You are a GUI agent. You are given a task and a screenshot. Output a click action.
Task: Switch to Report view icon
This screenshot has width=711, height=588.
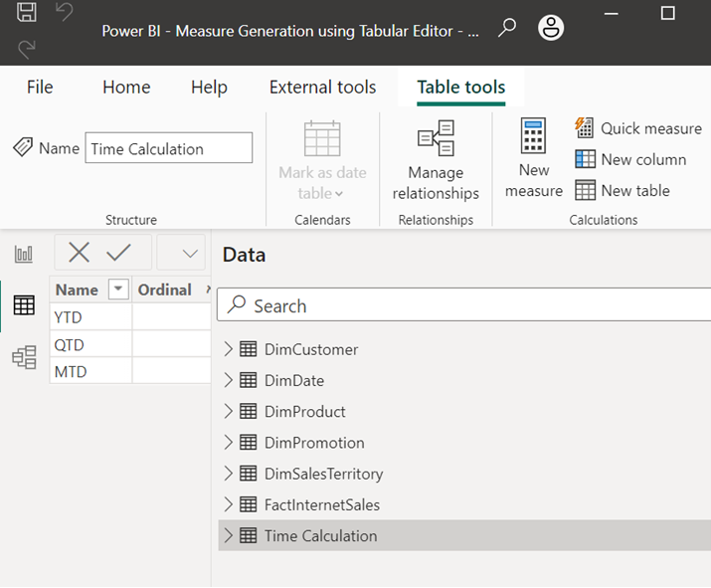(x=24, y=255)
